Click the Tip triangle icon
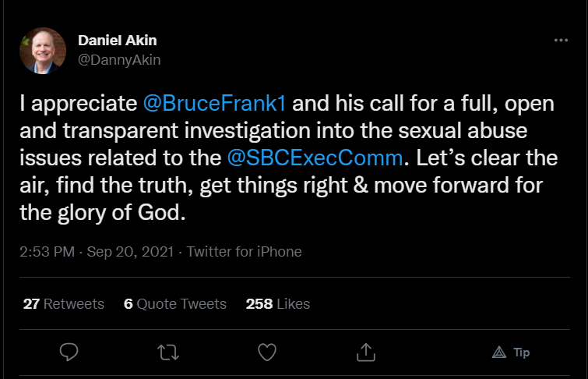The height and width of the screenshot is (379, 588). click(x=499, y=352)
